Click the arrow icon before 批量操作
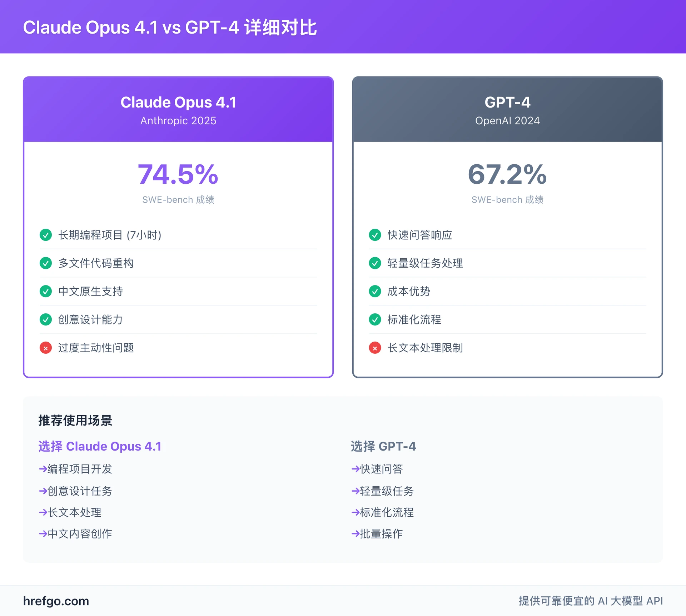686x616 pixels. (x=356, y=534)
